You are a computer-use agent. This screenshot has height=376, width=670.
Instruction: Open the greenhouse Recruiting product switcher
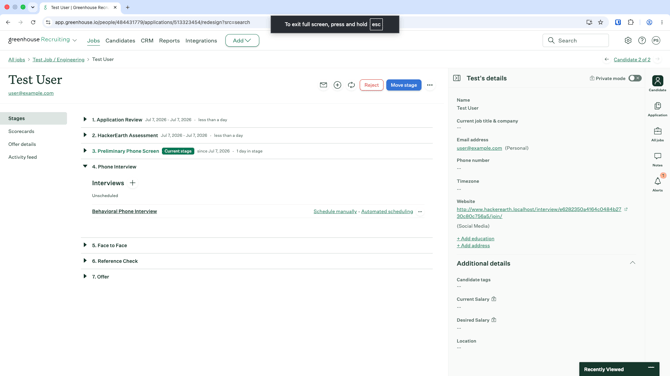[x=42, y=40]
